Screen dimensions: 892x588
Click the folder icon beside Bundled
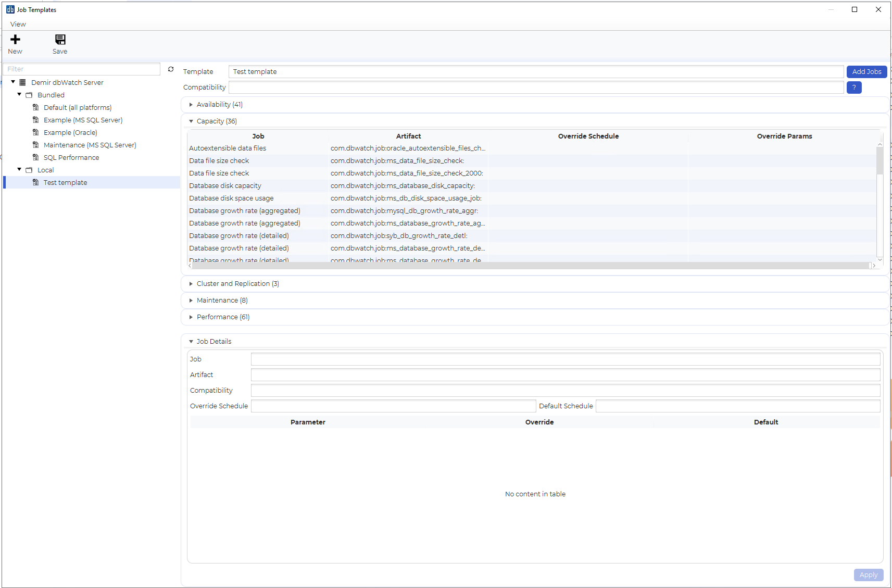[29, 95]
